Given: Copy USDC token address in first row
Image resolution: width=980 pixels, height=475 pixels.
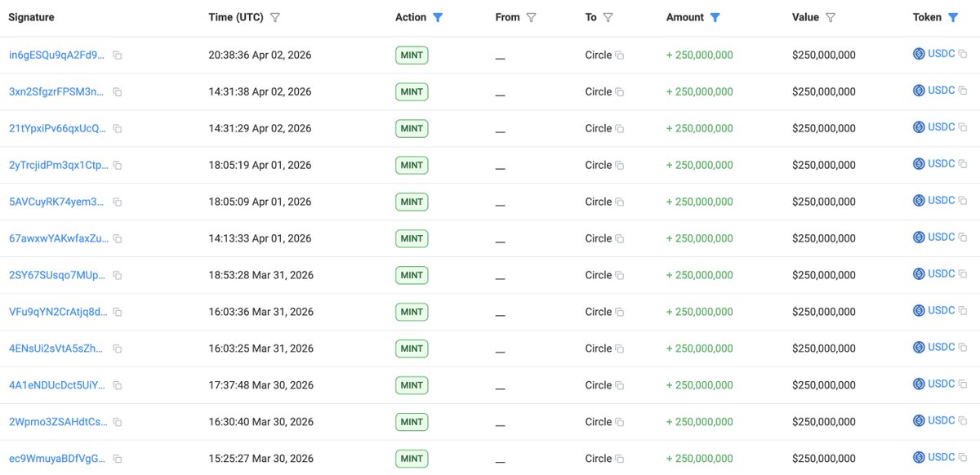Looking at the screenshot, I should [x=962, y=55].
